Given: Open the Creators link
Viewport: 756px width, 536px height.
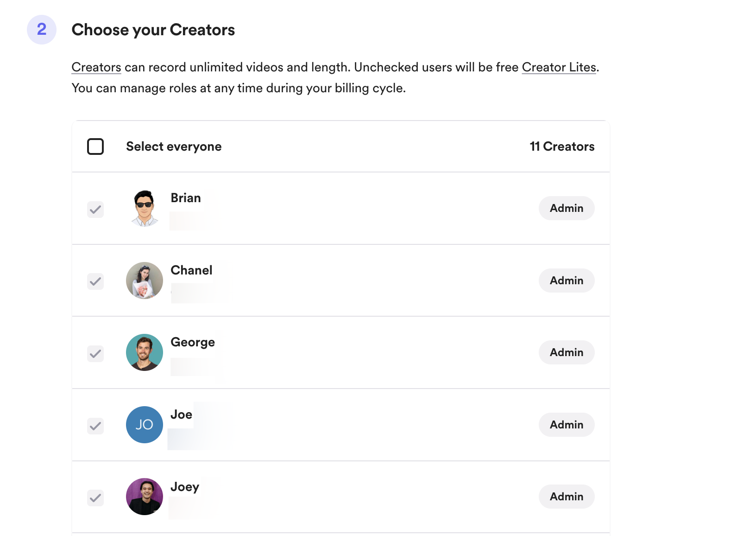Looking at the screenshot, I should [x=96, y=67].
